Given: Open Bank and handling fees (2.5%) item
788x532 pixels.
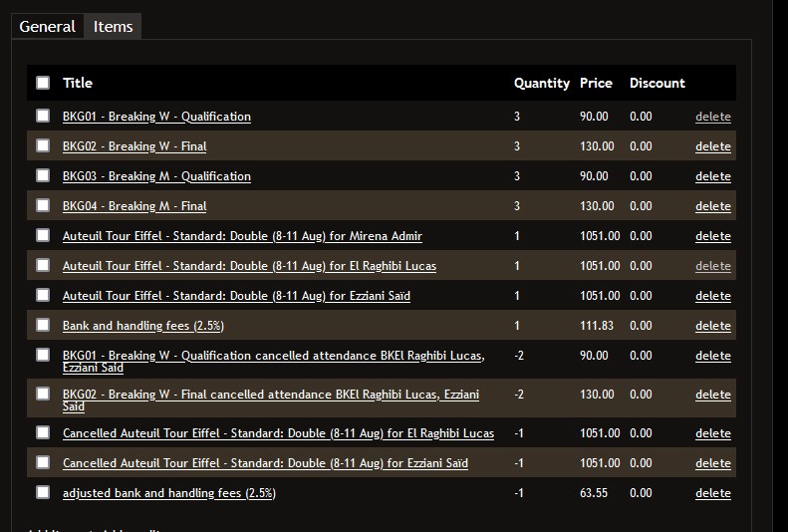Looking at the screenshot, I should [x=143, y=326].
